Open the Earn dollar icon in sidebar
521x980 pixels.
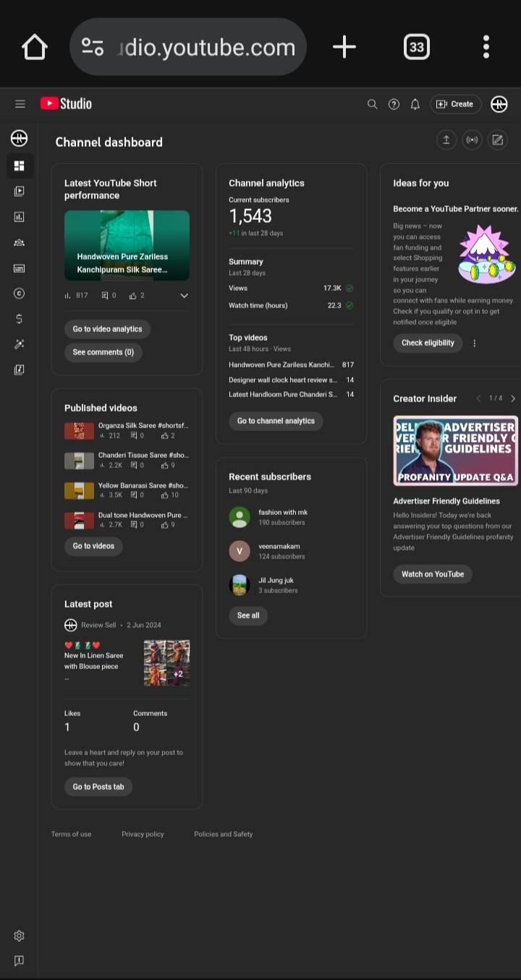point(20,319)
